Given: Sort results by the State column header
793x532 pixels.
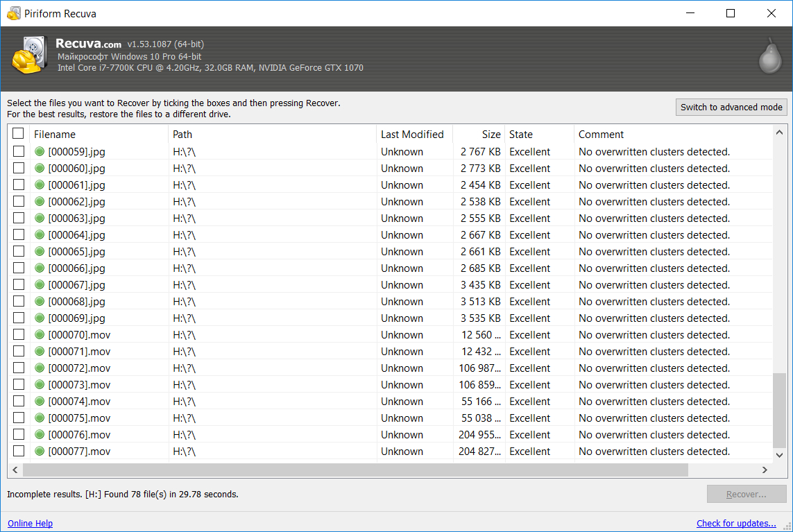Looking at the screenshot, I should pyautogui.click(x=539, y=135).
